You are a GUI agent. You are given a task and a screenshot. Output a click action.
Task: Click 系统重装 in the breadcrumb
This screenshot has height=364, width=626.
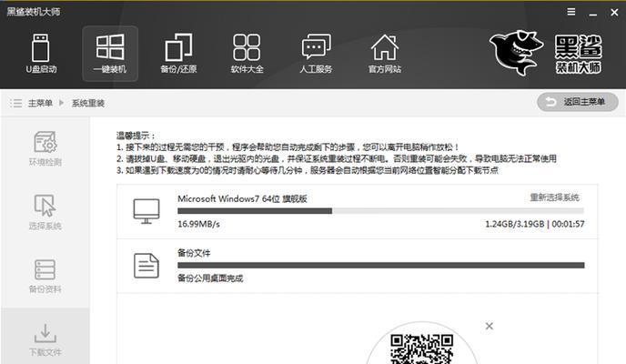coord(88,104)
